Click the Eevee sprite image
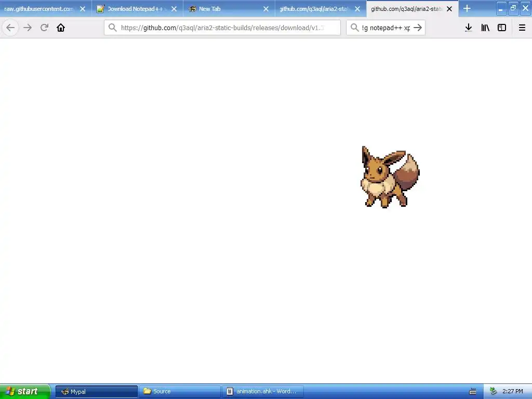Viewport: 532px width, 399px height. tap(390, 177)
